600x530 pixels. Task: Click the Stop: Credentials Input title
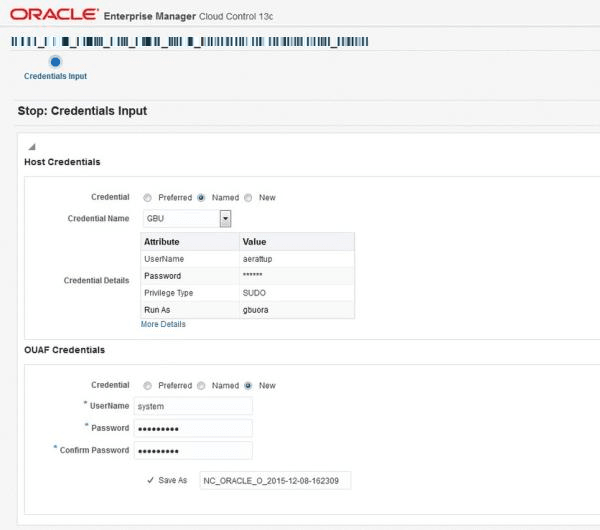[x=82, y=111]
